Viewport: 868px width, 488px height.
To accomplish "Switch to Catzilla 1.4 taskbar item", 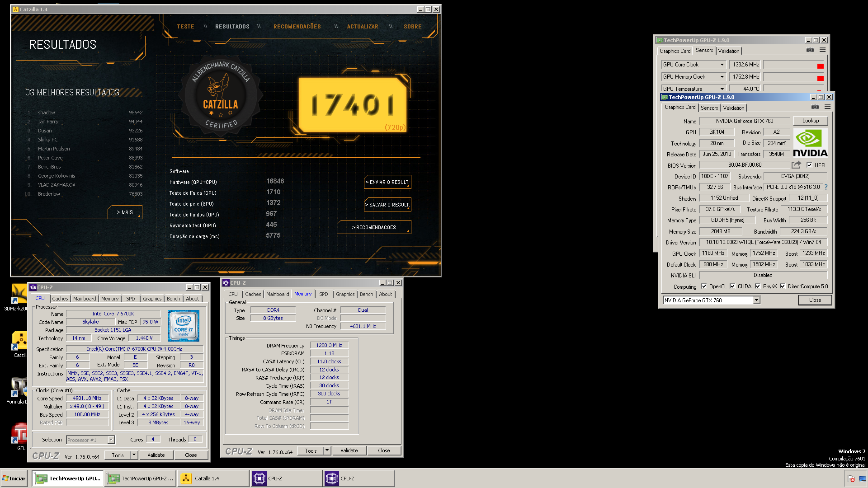I will point(213,479).
